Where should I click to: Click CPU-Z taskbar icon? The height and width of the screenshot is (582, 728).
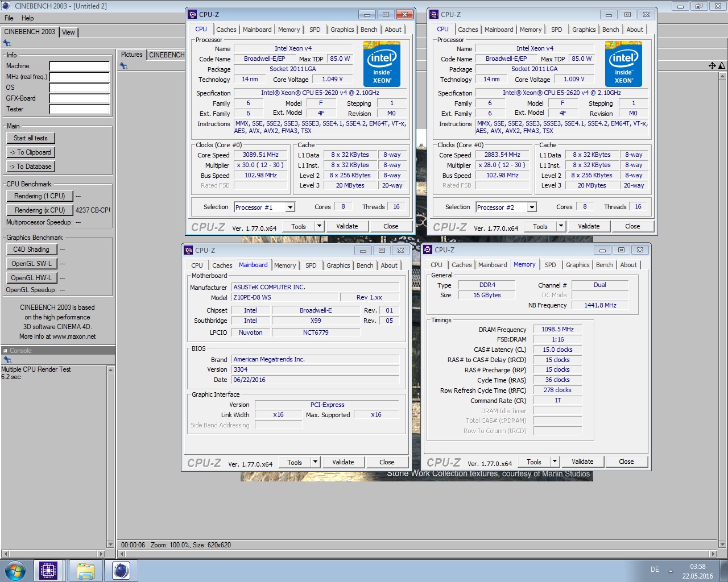48,570
